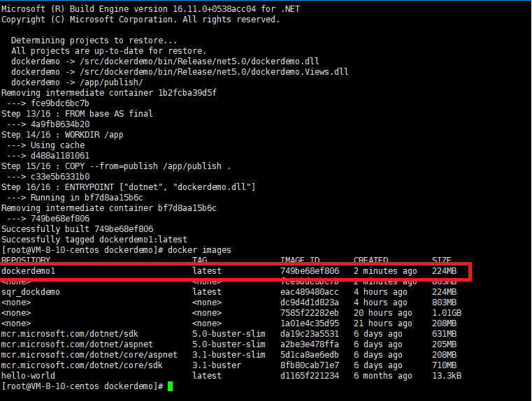Click path ending in 'dockerdemo.Views.dll'
The width and height of the screenshot is (532, 401).
(214, 72)
